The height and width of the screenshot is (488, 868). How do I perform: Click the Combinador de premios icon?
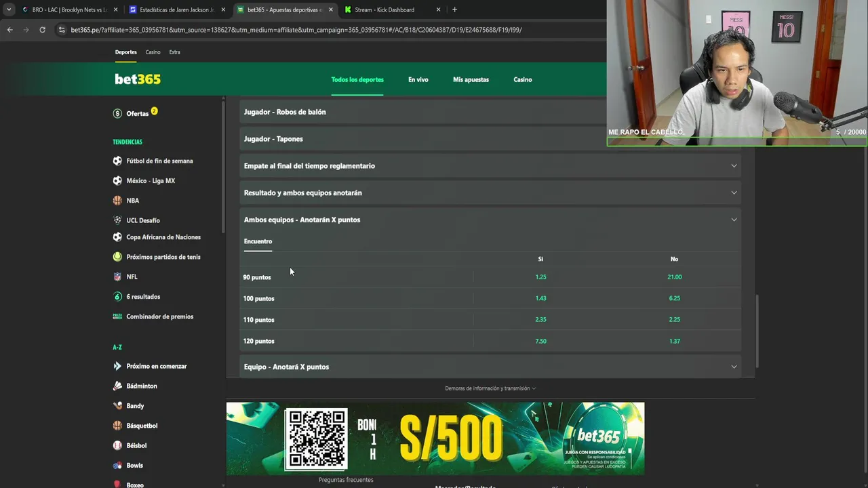coord(117,317)
